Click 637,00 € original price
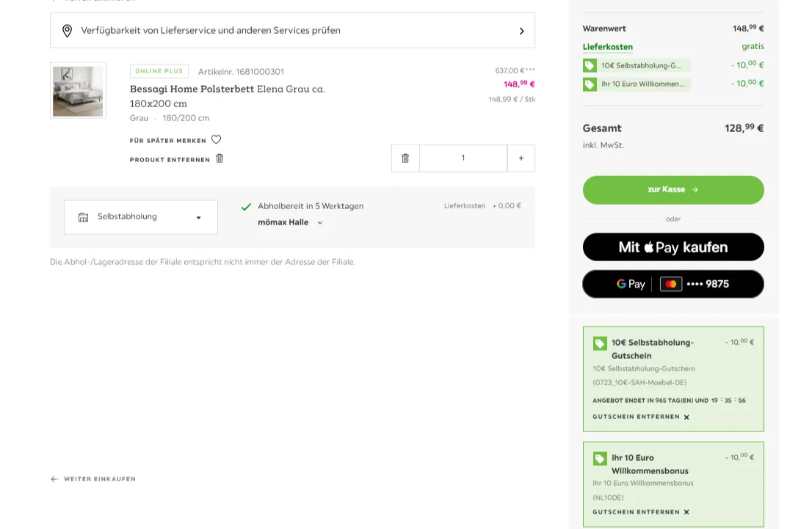812x529 pixels. [x=515, y=70]
